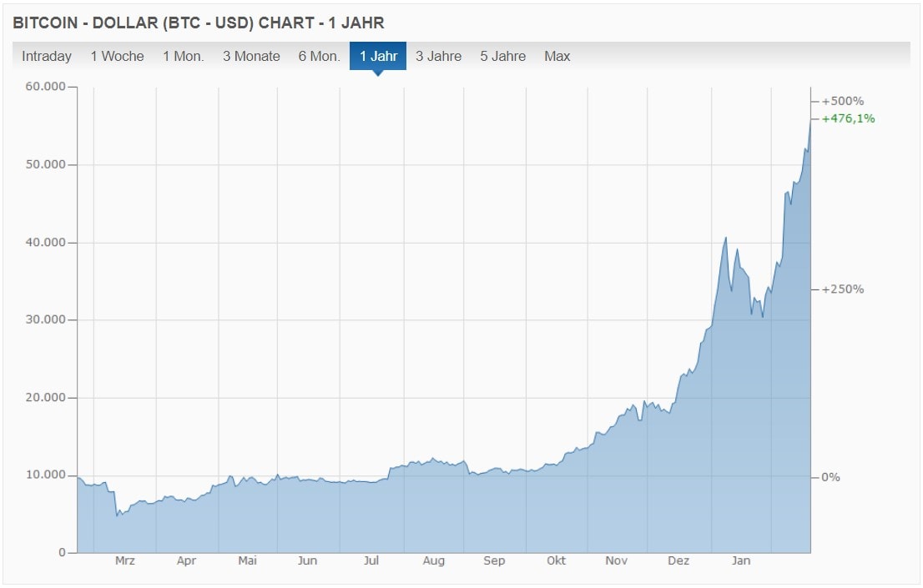Show the 3 Jahre chart

click(438, 57)
